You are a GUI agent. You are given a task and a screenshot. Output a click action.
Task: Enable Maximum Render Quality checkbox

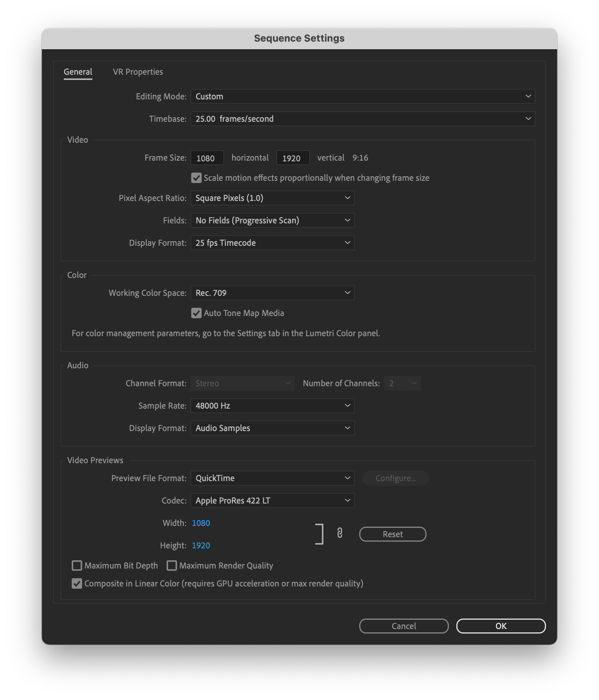pos(172,566)
